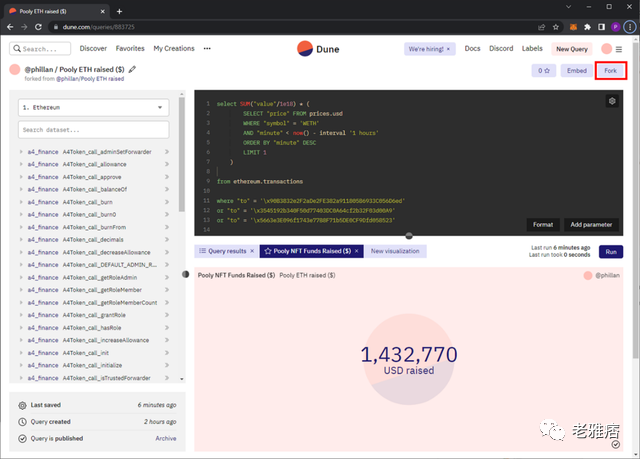Click the @phillan avatar in the visualization
The image size is (640, 459).
588,275
